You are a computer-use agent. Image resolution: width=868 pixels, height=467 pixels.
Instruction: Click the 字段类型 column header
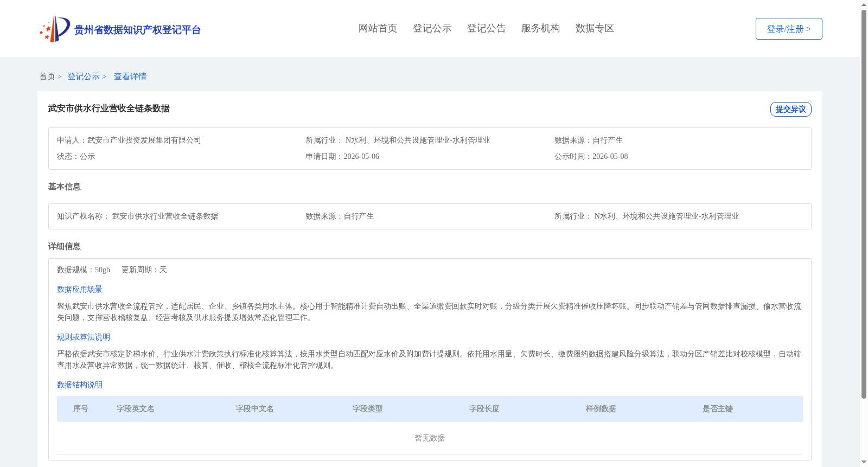coord(368,408)
